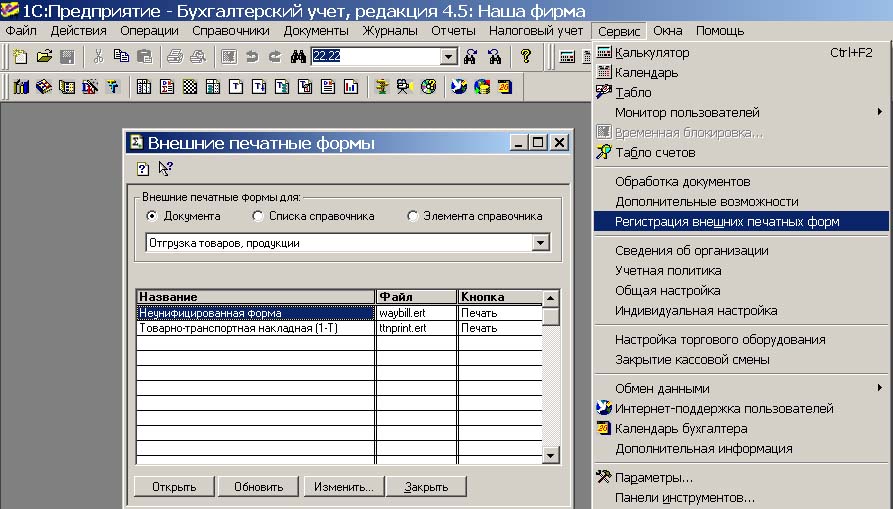Click the Open file folder icon
893x509 pixels.
tap(43, 57)
